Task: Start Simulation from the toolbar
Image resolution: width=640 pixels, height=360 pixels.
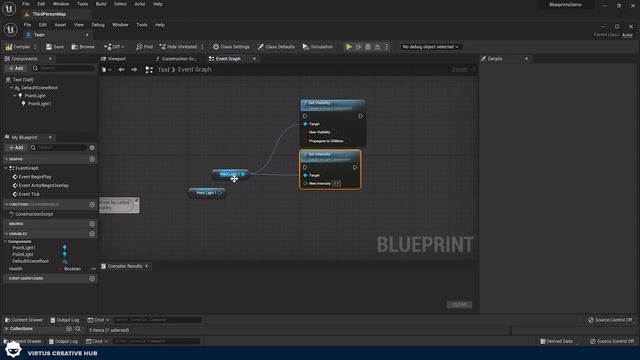Action: point(318,47)
